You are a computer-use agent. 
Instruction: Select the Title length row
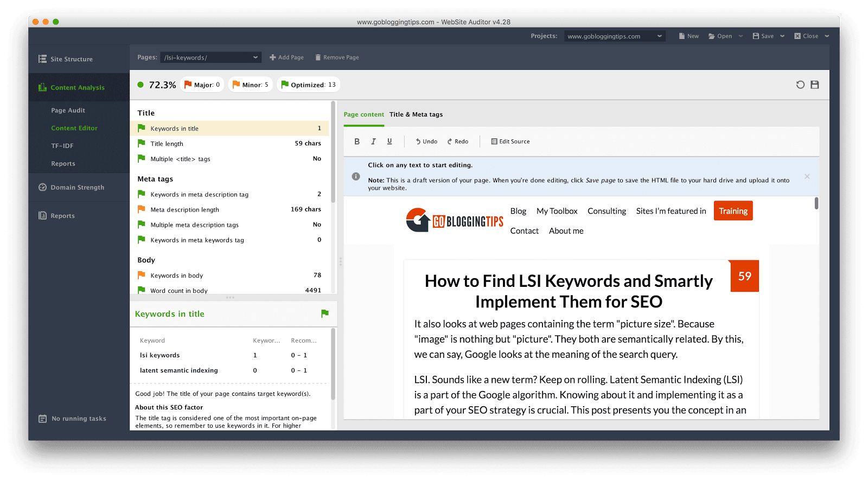(x=229, y=144)
